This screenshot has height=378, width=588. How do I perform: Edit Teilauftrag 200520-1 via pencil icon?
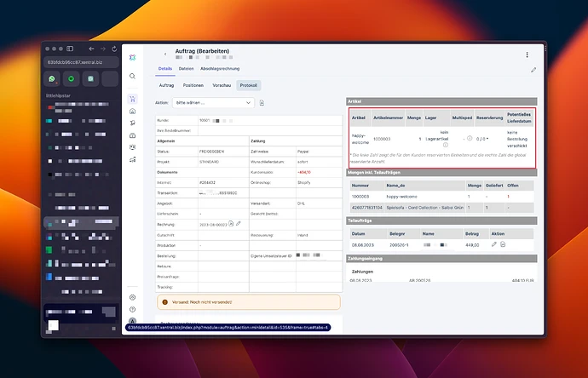(494, 244)
